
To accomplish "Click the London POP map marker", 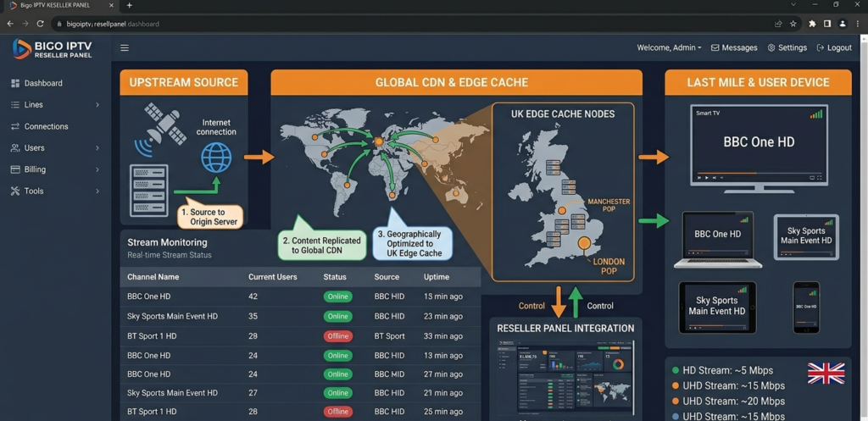I will click(583, 243).
